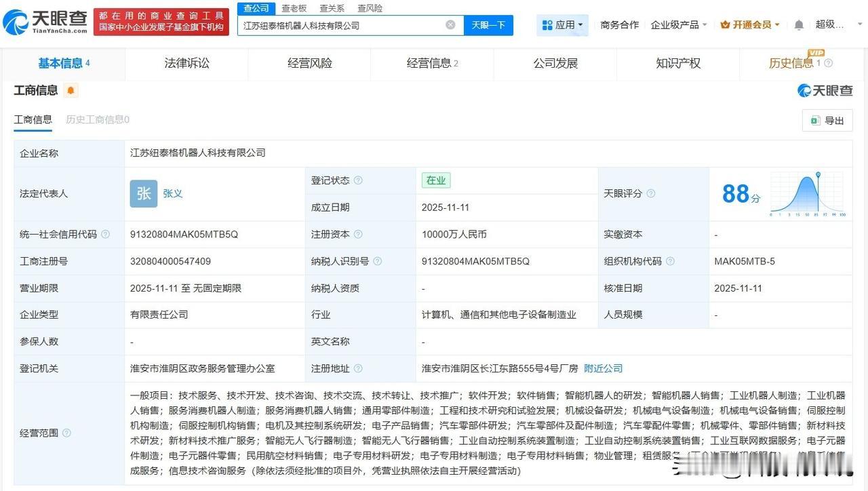Click the help icon beside 统一社会信用代码

click(105, 234)
